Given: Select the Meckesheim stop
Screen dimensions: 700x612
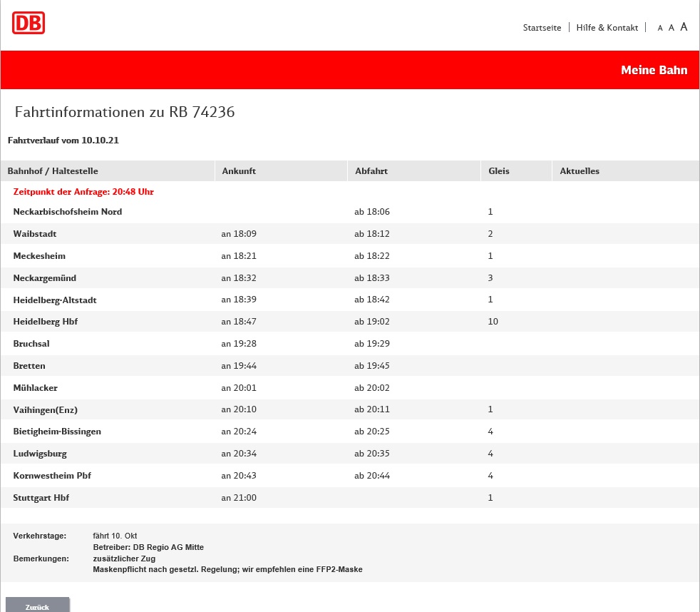Looking at the screenshot, I should pos(39,256).
